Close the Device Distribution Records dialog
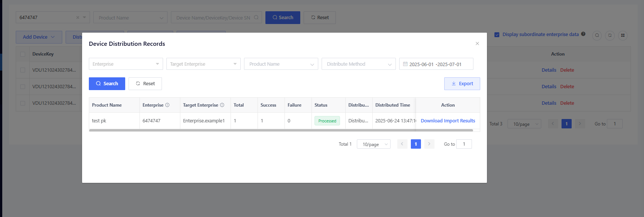The height and width of the screenshot is (217, 644). (477, 44)
